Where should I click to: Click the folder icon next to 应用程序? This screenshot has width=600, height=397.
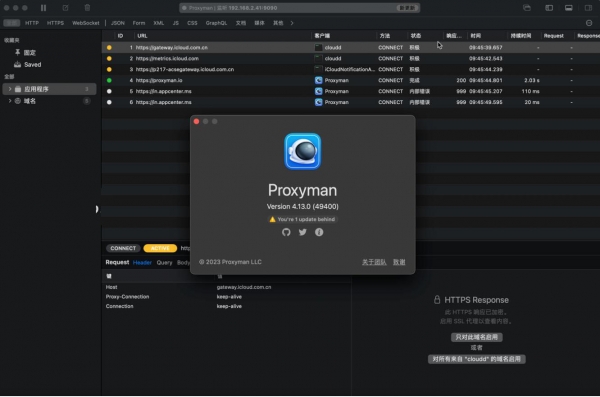point(18,89)
